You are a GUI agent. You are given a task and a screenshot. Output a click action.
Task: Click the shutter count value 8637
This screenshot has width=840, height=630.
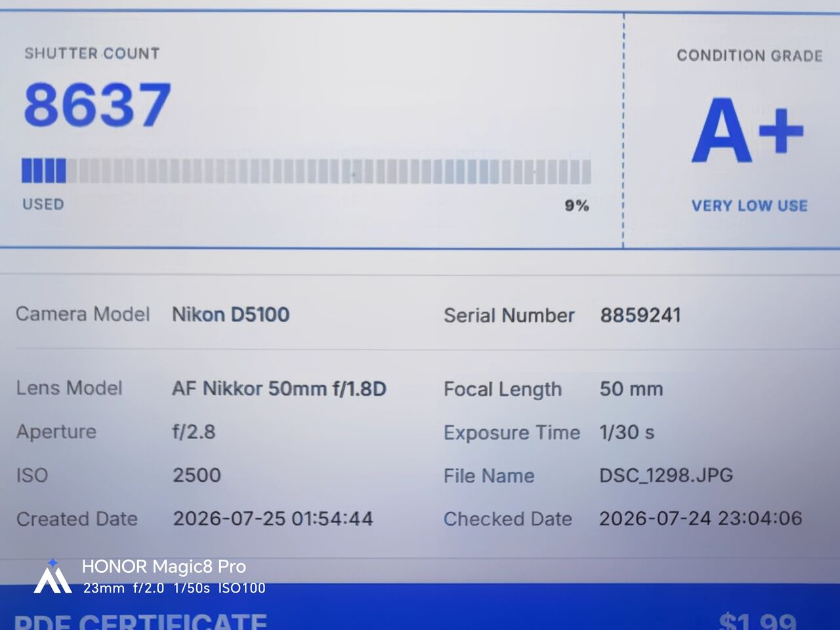(97, 104)
